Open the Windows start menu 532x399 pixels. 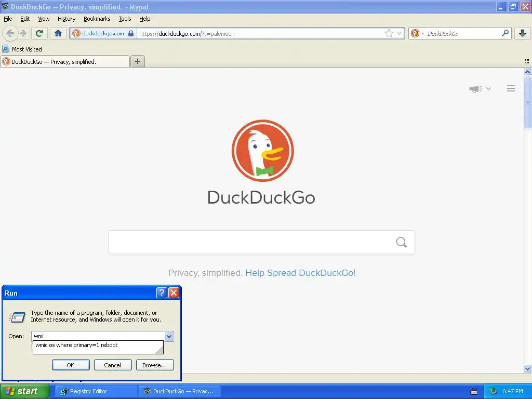point(24,391)
